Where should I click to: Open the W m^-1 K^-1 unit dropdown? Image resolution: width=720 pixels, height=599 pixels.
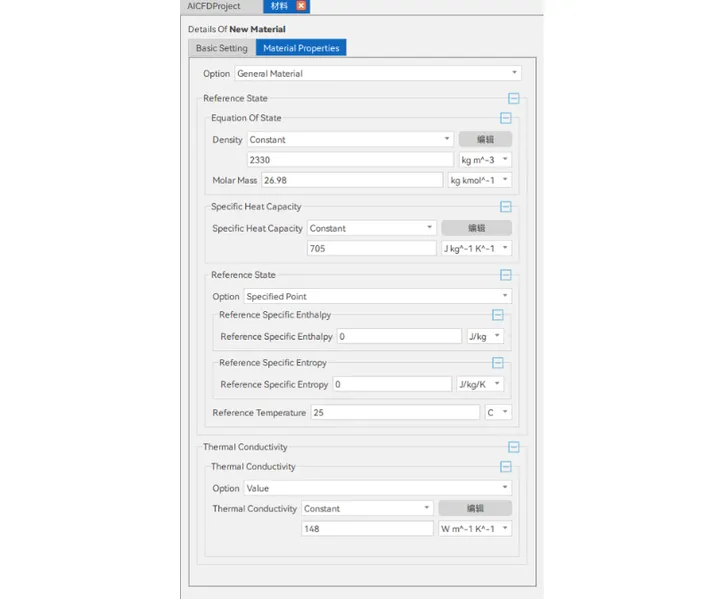(x=475, y=529)
